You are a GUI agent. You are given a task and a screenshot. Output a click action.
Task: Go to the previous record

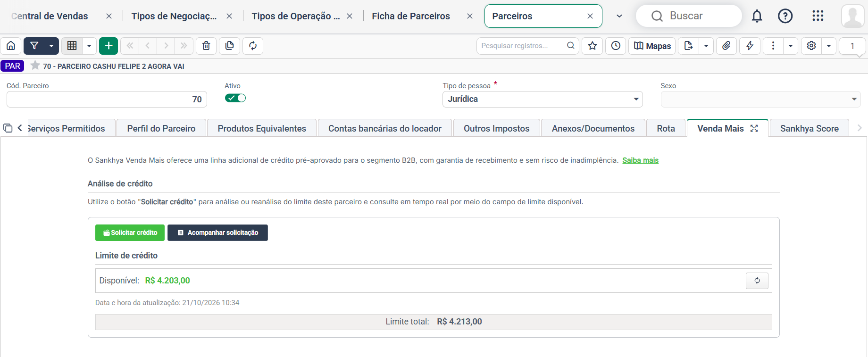148,46
